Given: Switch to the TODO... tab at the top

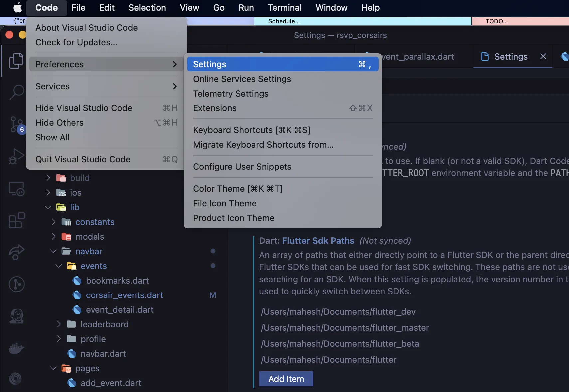Looking at the screenshot, I should [x=520, y=21].
